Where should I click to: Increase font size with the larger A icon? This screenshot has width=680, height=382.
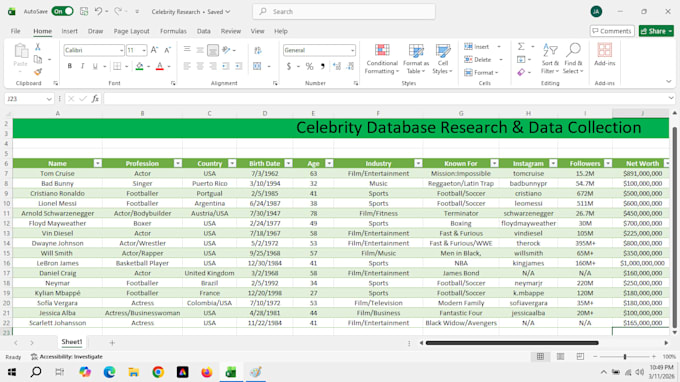(154, 50)
